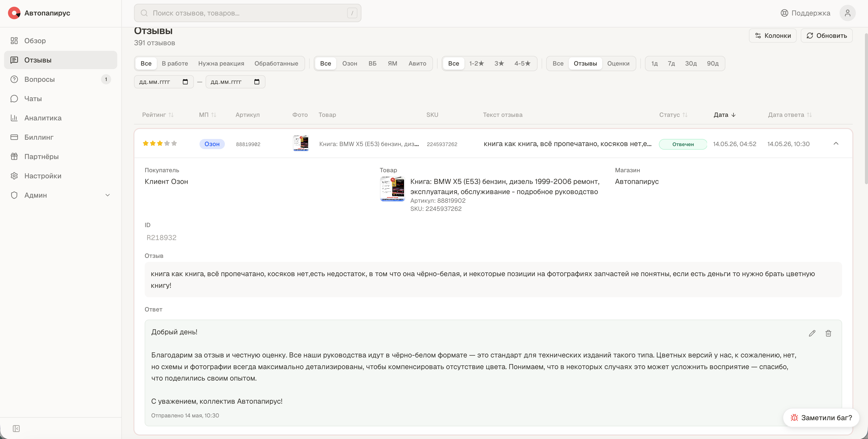868x439 pixels.
Task: Filter by 3★ rating
Action: tap(499, 64)
